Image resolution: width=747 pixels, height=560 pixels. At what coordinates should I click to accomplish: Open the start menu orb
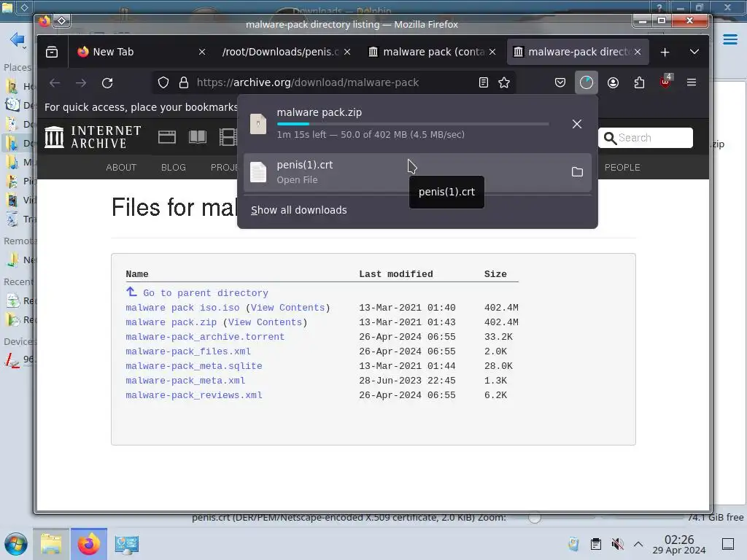(16, 544)
